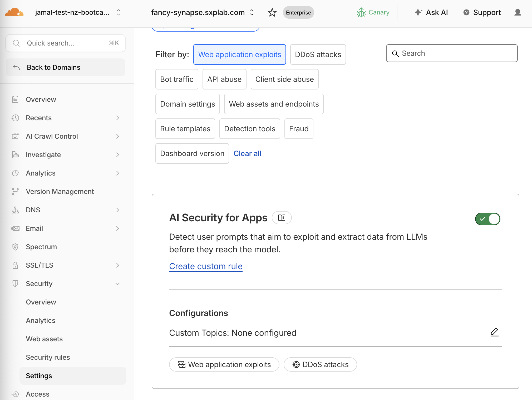Toggle the Bot traffic filter
The image size is (532, 400).
click(177, 79)
